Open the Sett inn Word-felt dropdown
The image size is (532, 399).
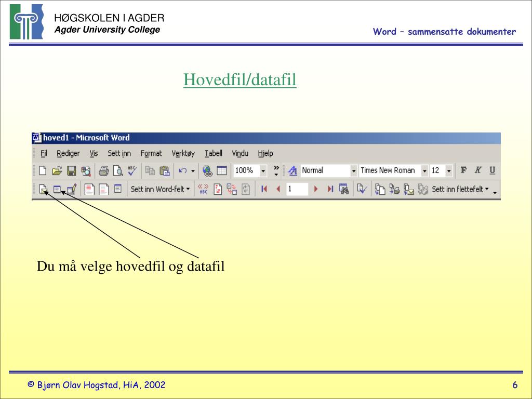[160, 189]
